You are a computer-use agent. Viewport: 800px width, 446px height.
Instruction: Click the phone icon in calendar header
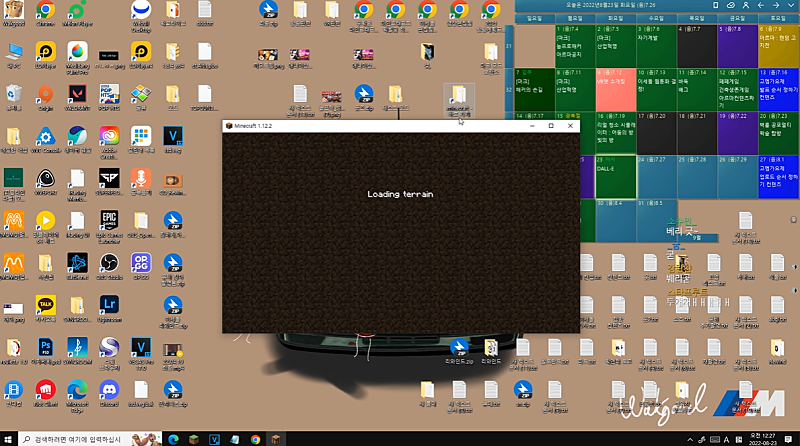[716, 5]
